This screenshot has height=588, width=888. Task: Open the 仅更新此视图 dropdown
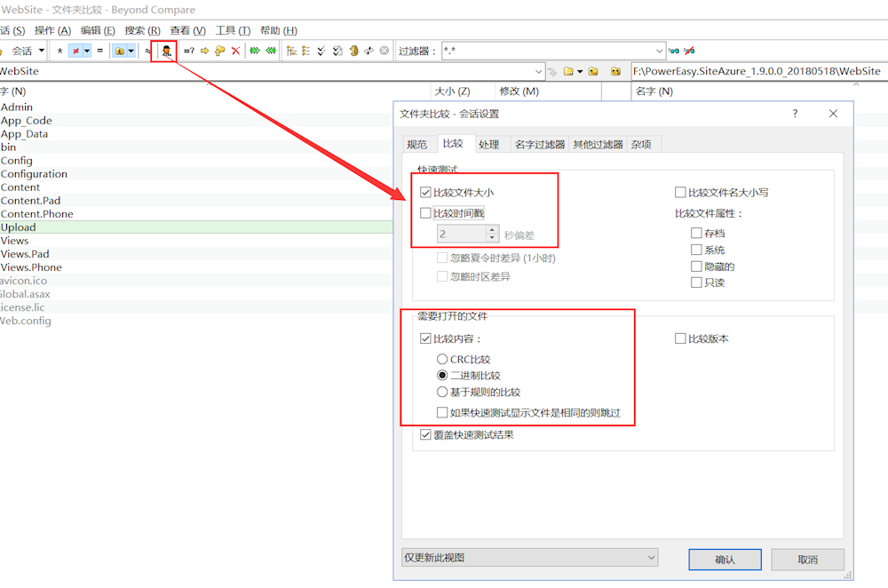pos(530,558)
